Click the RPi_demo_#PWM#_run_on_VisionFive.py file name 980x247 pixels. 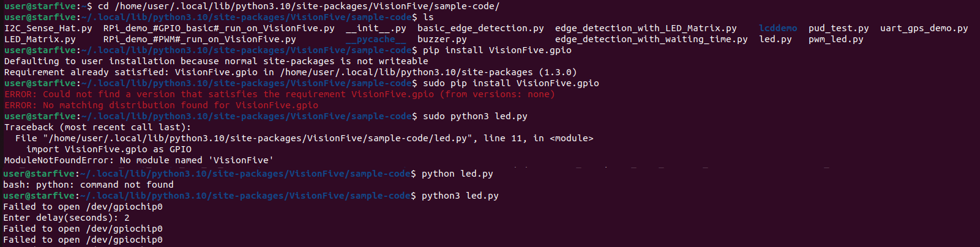click(x=200, y=39)
